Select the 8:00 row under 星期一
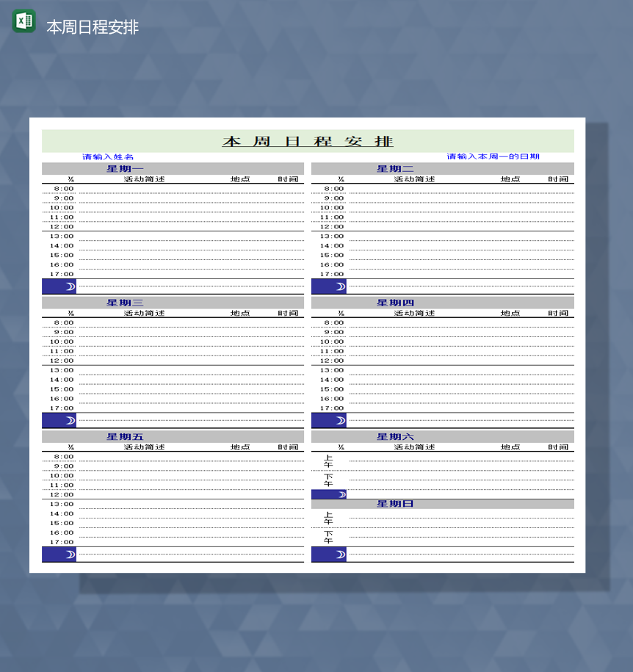The height and width of the screenshot is (672, 633). (x=67, y=187)
